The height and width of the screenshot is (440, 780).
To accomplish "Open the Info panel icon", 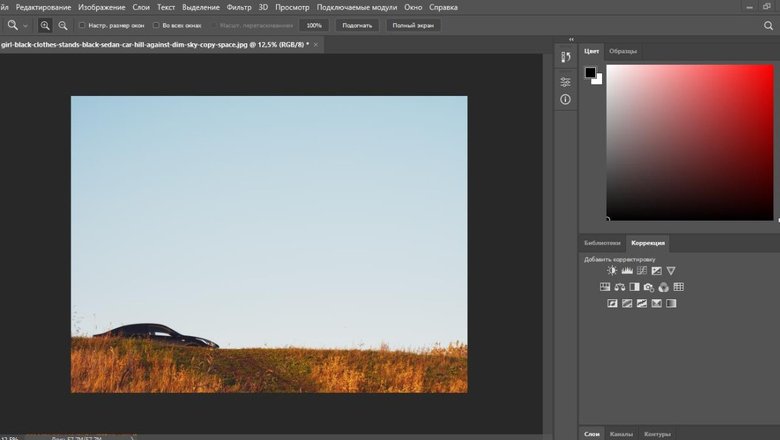I will [x=566, y=99].
